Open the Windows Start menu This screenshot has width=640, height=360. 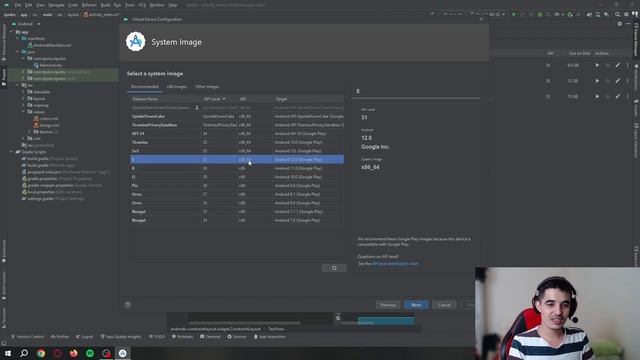coord(8,353)
